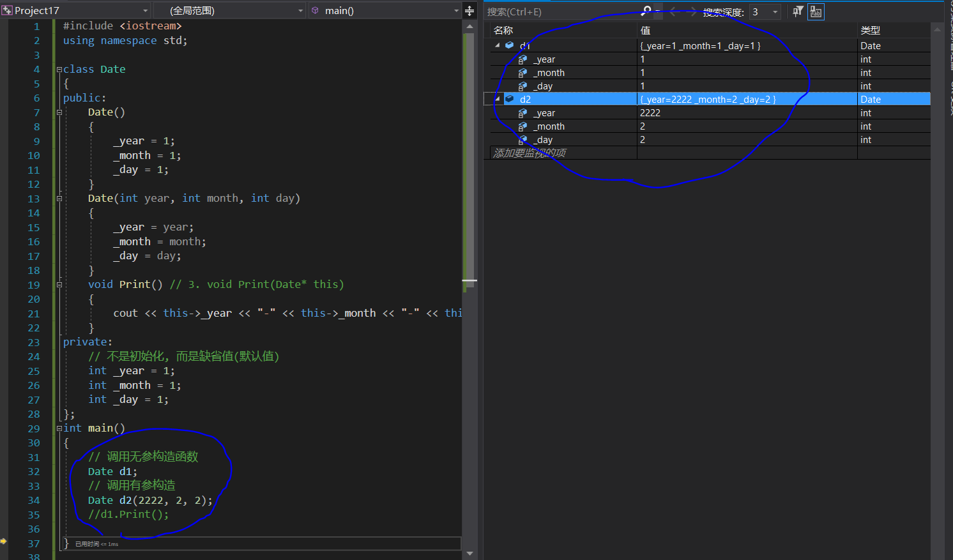This screenshot has width=953, height=560.
Task: Collapse the d2 watch entry
Action: [498, 99]
